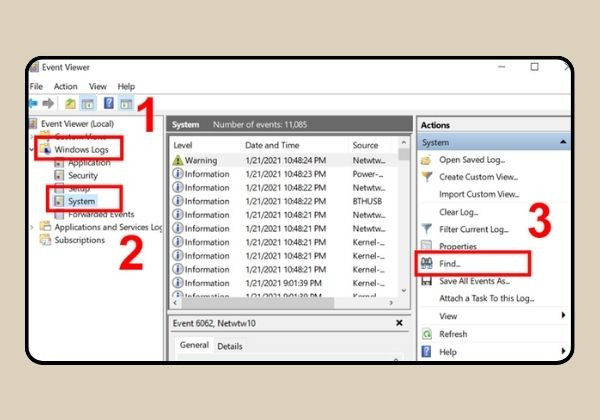The image size is (600, 420).
Task: Click the blue Help toolbar icon
Action: point(109,103)
